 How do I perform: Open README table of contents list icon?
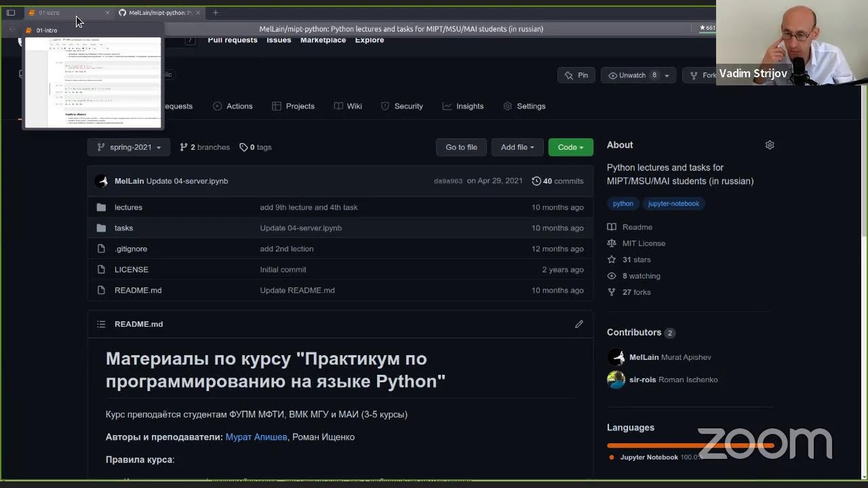click(101, 324)
